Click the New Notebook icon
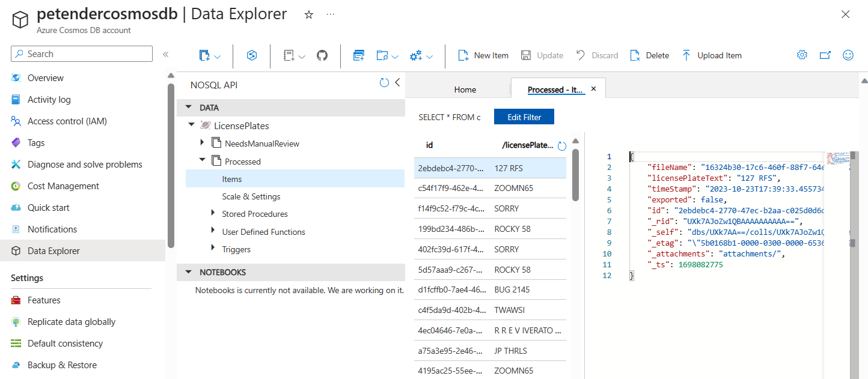Screen dimensions: 868x379 [289, 55]
